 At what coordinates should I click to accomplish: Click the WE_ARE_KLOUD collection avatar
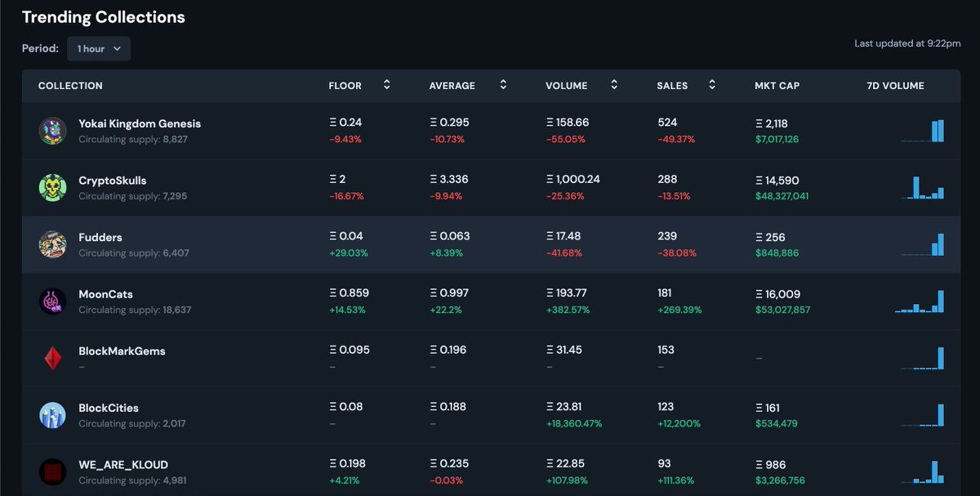click(52, 472)
